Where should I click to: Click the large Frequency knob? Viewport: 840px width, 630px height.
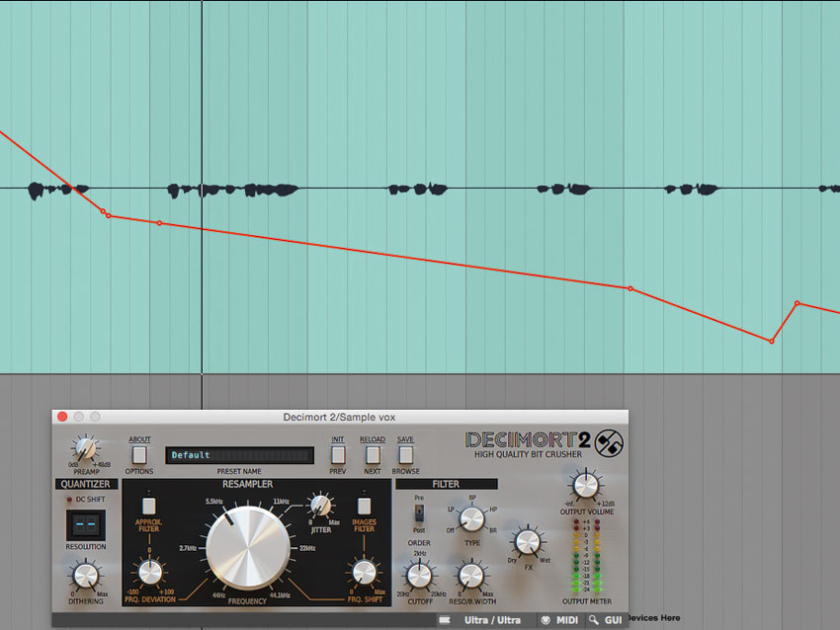[x=247, y=548]
